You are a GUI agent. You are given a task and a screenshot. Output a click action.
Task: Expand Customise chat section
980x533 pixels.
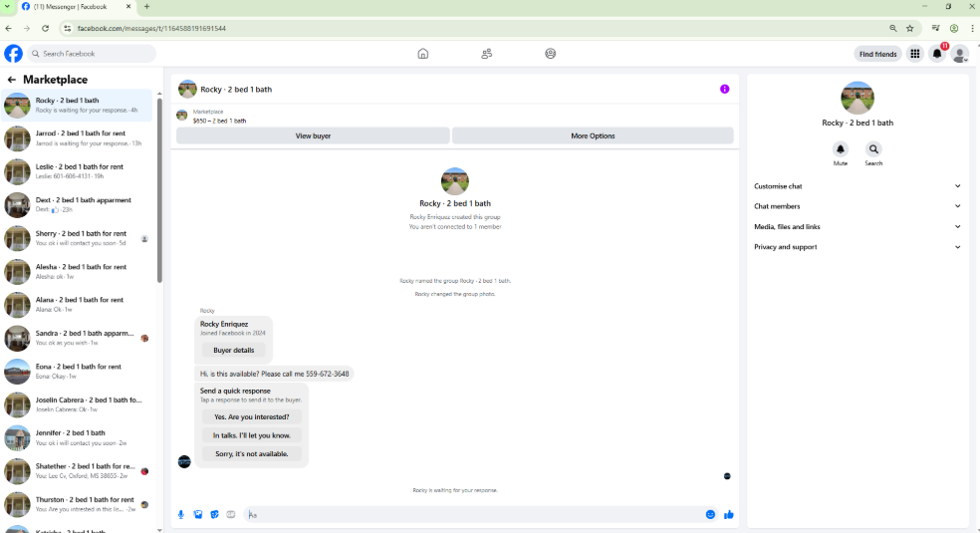[x=857, y=186]
